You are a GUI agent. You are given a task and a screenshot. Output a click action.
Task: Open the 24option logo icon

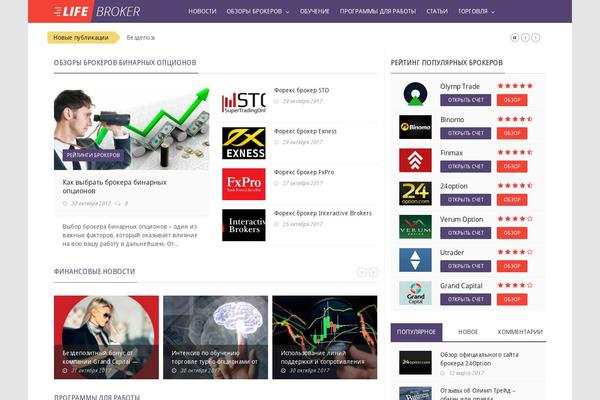(415, 194)
